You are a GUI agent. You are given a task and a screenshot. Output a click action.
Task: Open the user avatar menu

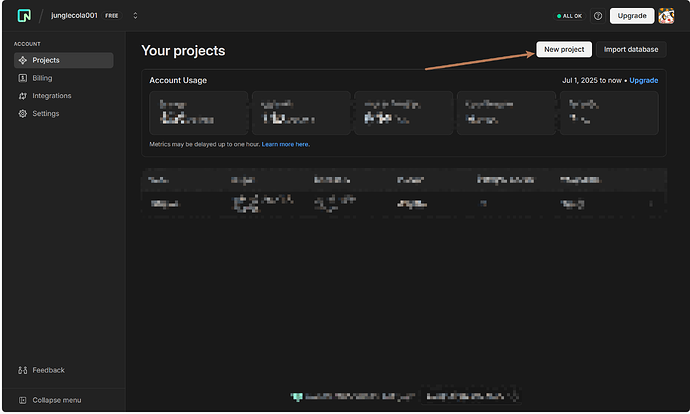tap(666, 16)
